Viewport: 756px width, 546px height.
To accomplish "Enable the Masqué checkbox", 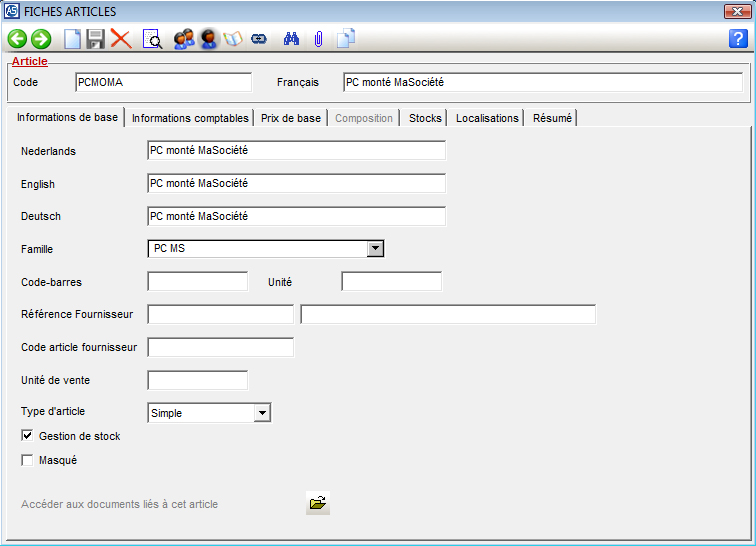I will pyautogui.click(x=27, y=460).
